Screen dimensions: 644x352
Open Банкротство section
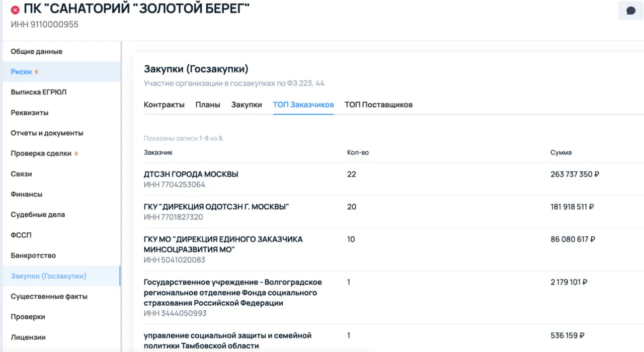tap(33, 255)
